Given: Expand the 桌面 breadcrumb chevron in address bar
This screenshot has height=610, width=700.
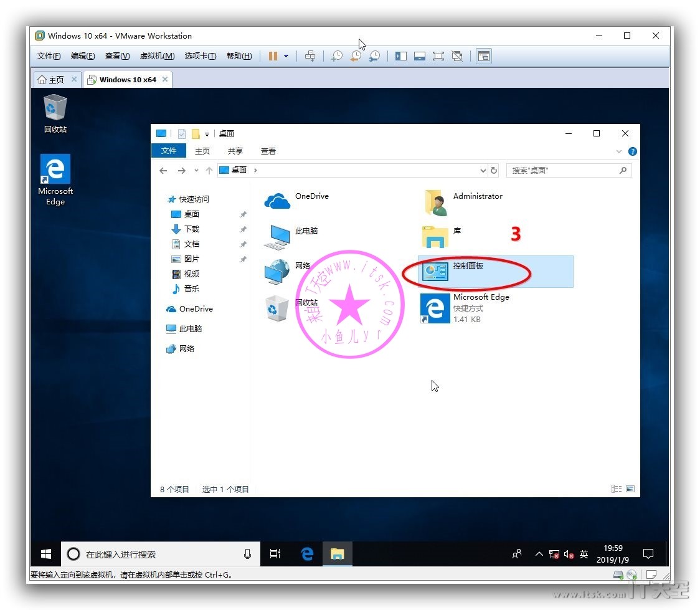Looking at the screenshot, I should click(255, 170).
